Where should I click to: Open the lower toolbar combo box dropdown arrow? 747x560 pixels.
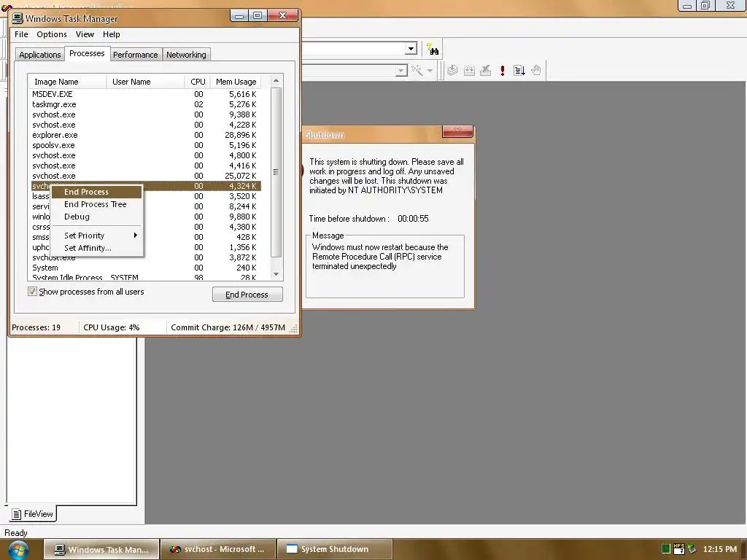(401, 71)
